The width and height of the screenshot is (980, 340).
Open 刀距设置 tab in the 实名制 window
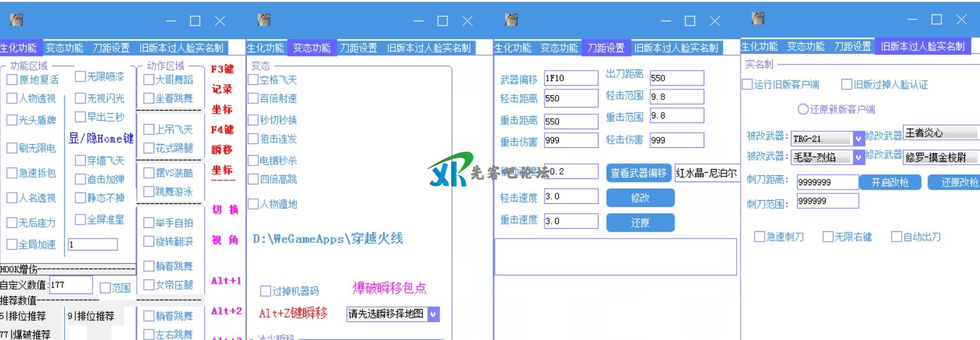pos(852,47)
